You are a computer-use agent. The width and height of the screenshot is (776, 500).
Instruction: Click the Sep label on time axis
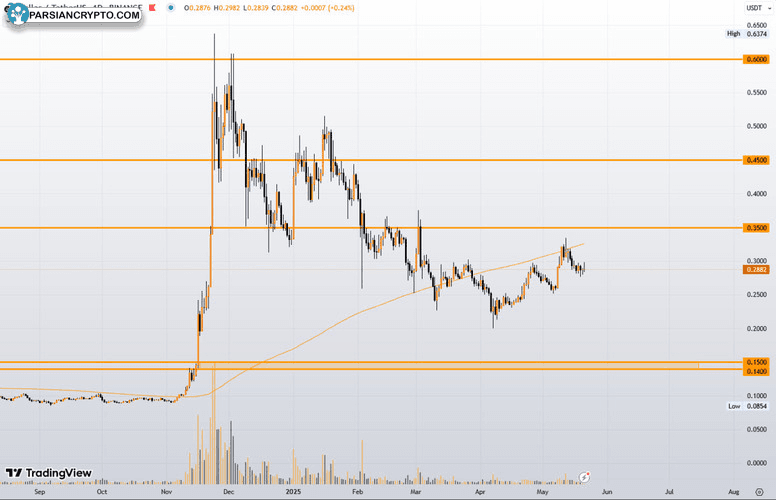(x=40, y=492)
